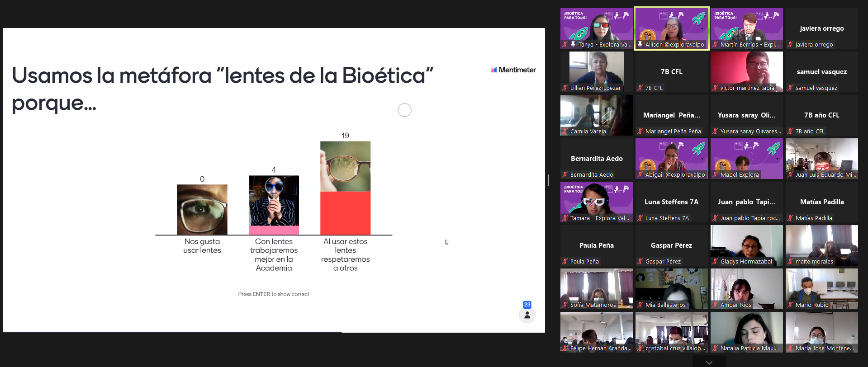Screen dimensions: 868x367
Task: Click muted mic icon on Paula Peña's tile
Action: 565,261
